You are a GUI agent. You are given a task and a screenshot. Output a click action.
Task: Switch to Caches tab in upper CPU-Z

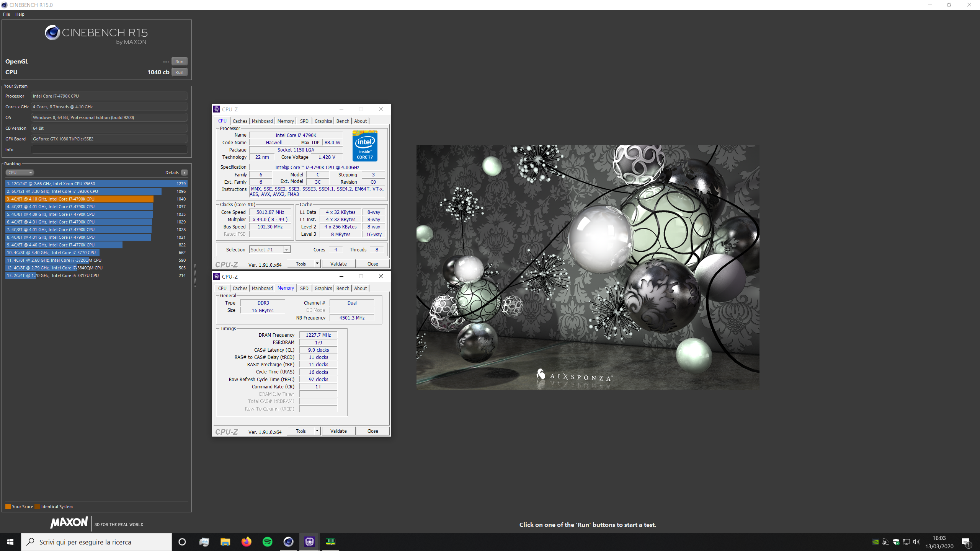(x=240, y=121)
